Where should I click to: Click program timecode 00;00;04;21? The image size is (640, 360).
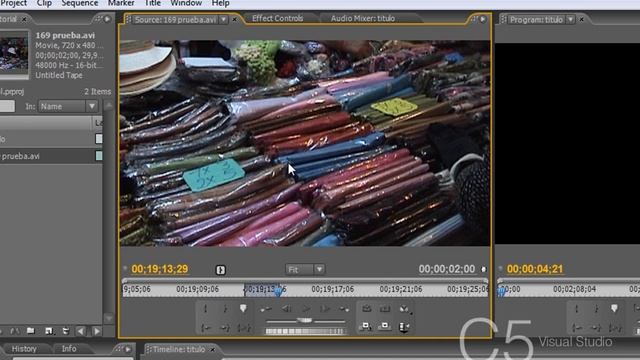[535, 269]
